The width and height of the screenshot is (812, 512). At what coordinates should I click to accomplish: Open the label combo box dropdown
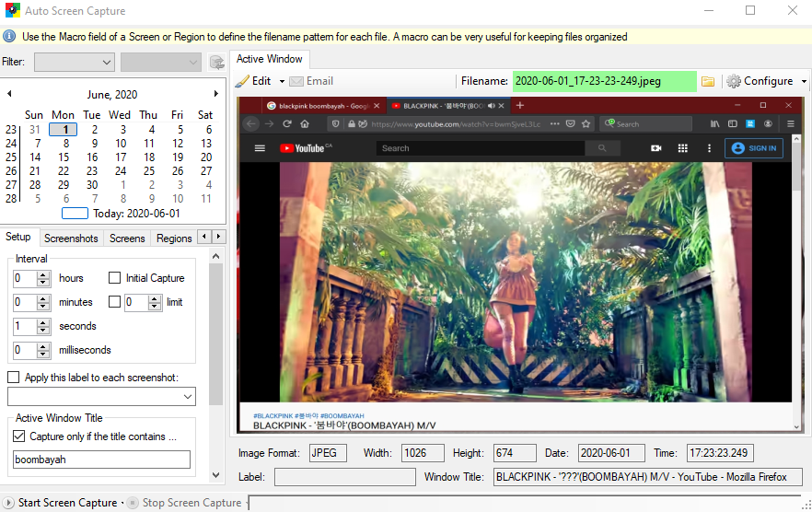[188, 397]
